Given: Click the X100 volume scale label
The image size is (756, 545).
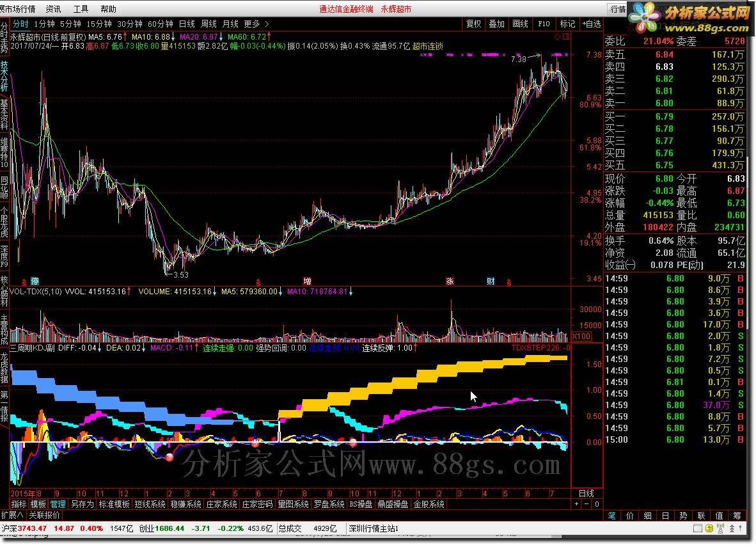Looking at the screenshot, I should pyautogui.click(x=581, y=336).
